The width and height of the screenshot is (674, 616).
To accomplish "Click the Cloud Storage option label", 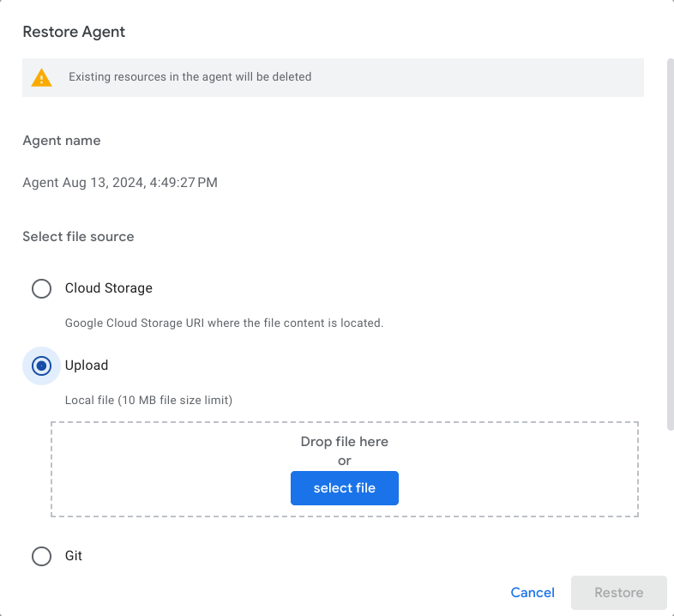I will coord(109,288).
